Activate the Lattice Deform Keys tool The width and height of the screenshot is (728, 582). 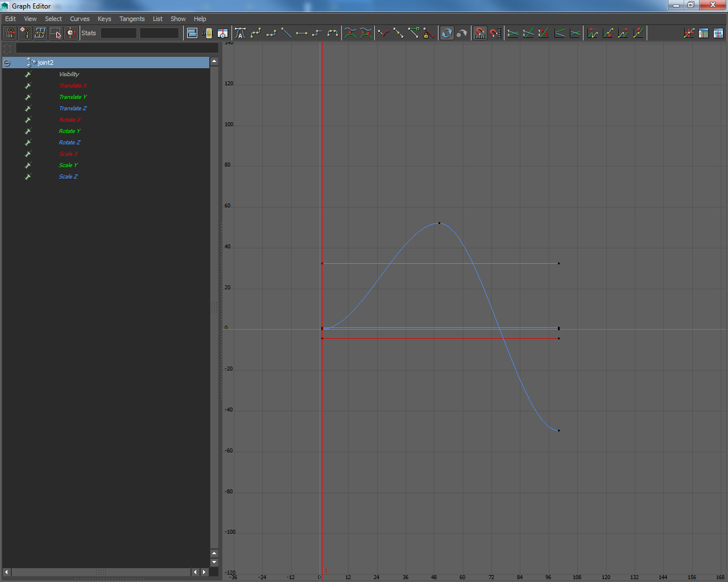(40, 33)
